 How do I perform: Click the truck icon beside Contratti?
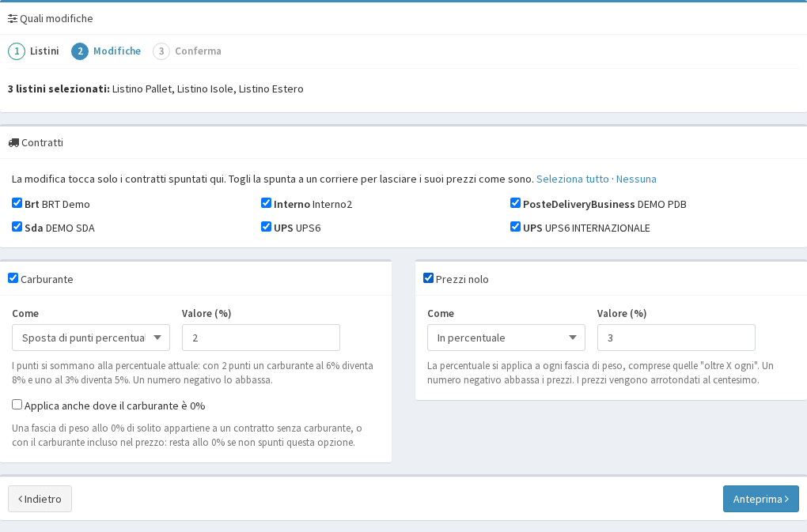(x=13, y=143)
